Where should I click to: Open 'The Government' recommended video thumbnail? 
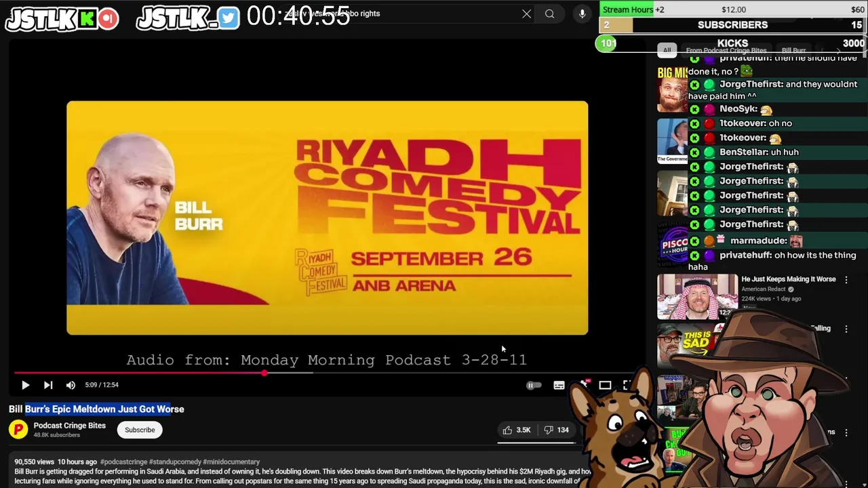[672, 141]
